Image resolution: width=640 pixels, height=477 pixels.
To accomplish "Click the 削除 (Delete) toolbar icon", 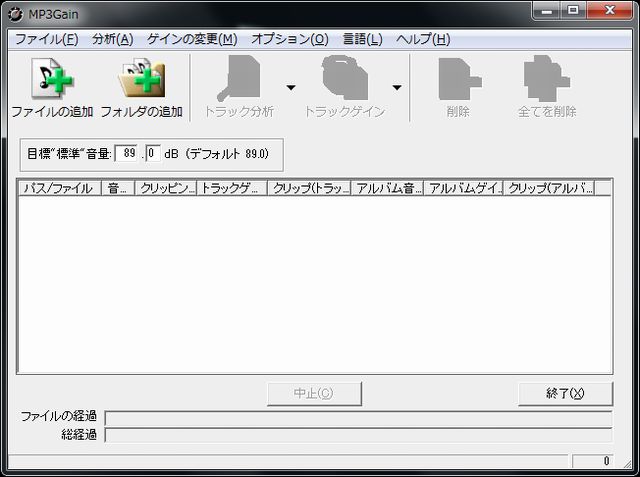I will 458,78.
